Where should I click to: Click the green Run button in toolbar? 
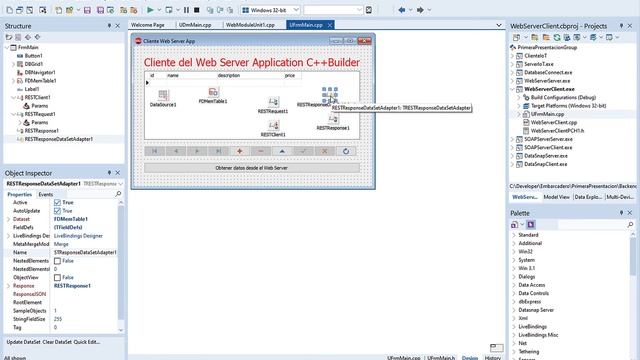tap(150, 10)
